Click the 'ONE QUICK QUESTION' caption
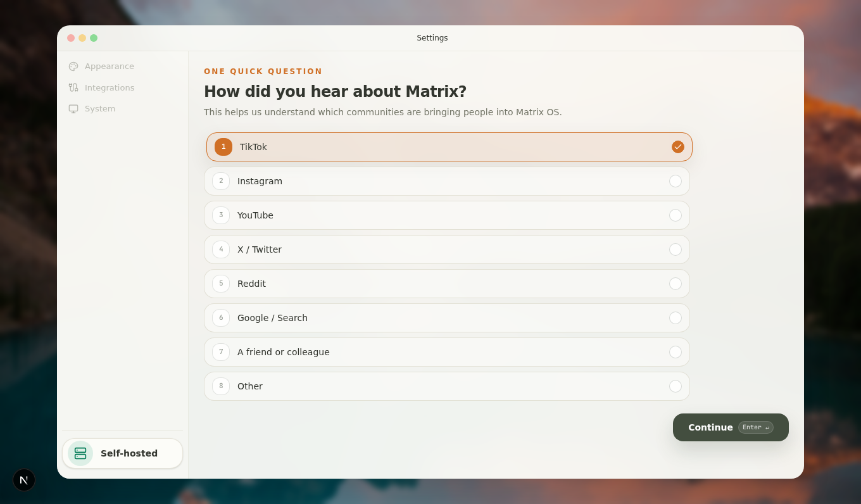The image size is (861, 504). [x=263, y=72]
